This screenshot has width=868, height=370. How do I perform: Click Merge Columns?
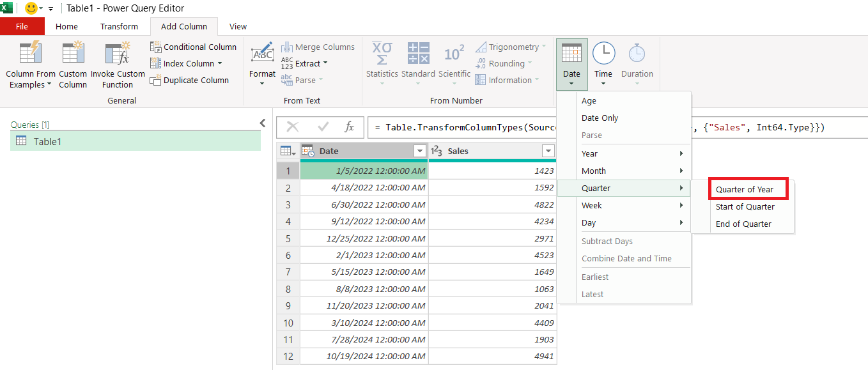pos(318,47)
